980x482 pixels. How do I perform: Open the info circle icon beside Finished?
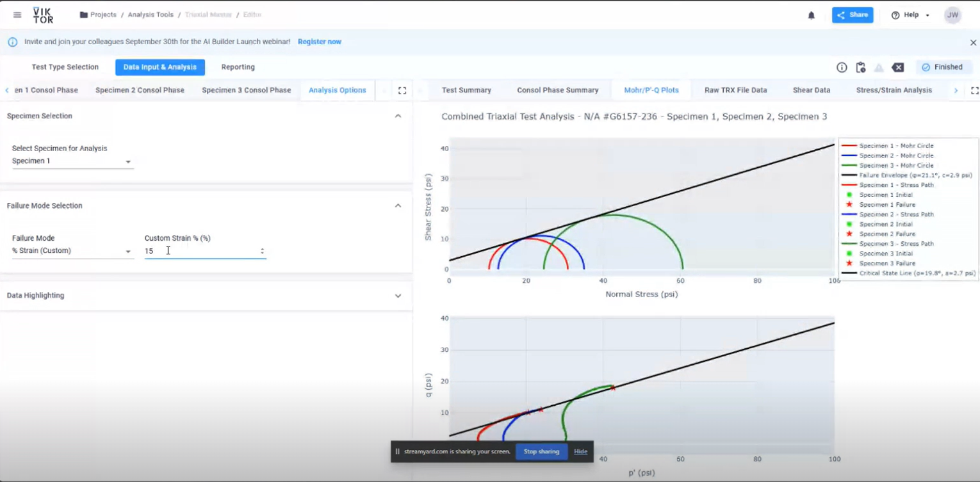click(842, 67)
